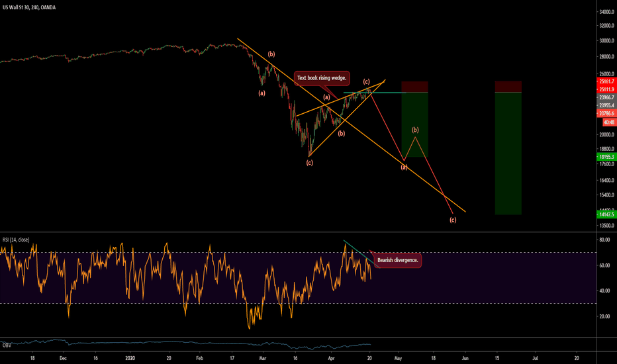This screenshot has height=364, width=617.
Task: Select the teal horizontal line on price chart
Action: 374,93
